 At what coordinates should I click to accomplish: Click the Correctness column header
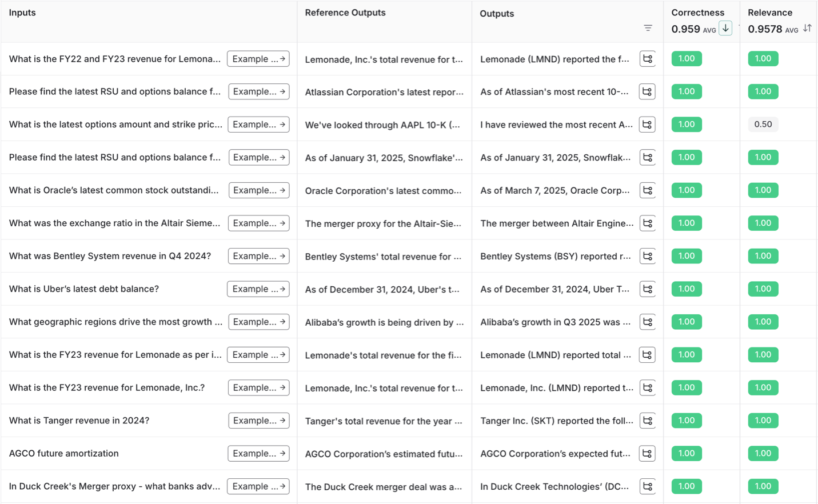pyautogui.click(x=697, y=13)
